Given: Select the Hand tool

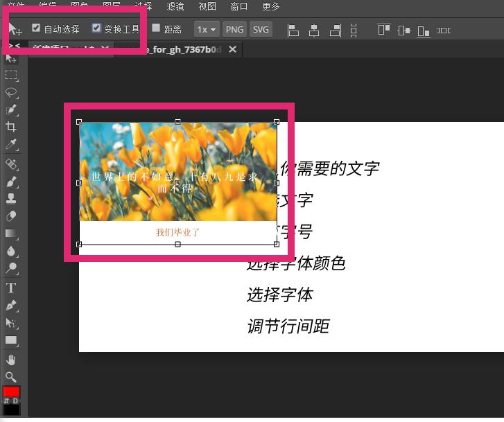Looking at the screenshot, I should click(x=11, y=360).
